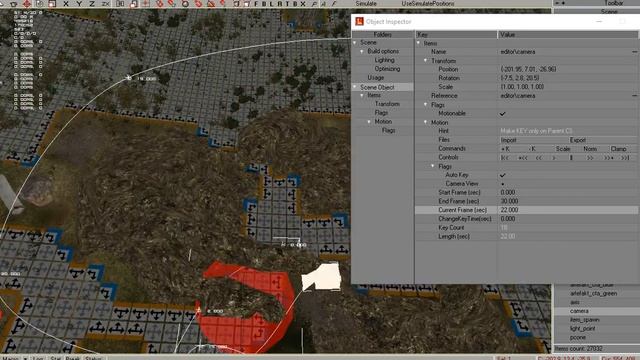The width and height of the screenshot is (640, 360).
Task: Click the Folders column header
Action: (x=382, y=35)
